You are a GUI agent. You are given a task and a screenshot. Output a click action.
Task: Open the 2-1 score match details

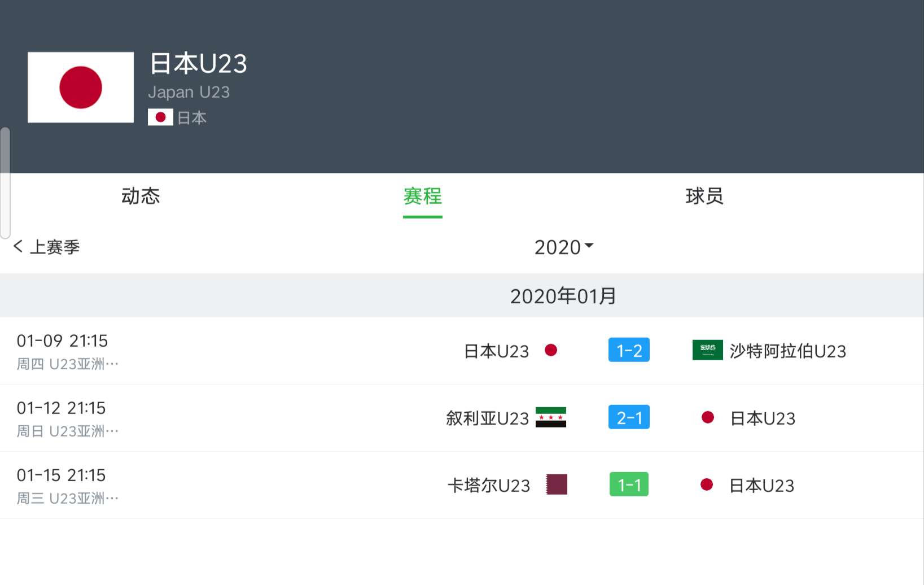pyautogui.click(x=629, y=417)
